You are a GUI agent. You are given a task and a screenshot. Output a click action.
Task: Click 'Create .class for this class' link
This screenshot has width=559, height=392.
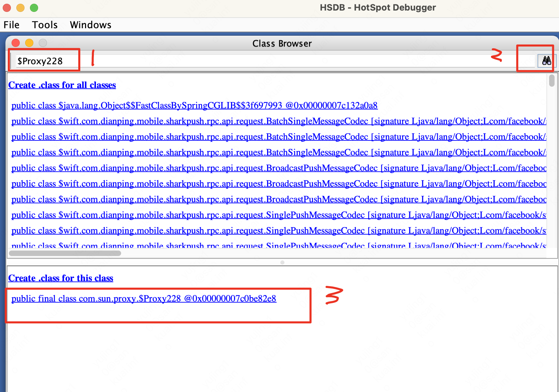point(61,278)
